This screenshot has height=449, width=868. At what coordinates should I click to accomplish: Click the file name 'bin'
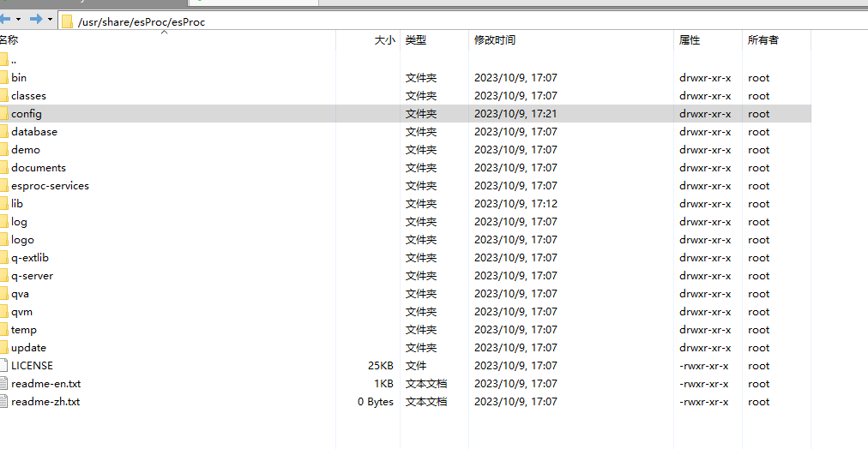(x=19, y=77)
